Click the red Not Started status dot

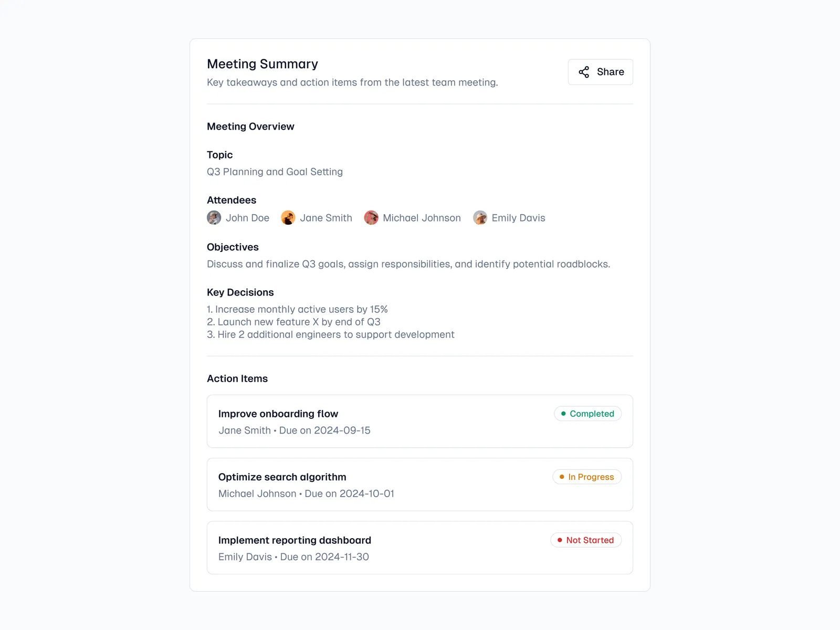(x=560, y=540)
